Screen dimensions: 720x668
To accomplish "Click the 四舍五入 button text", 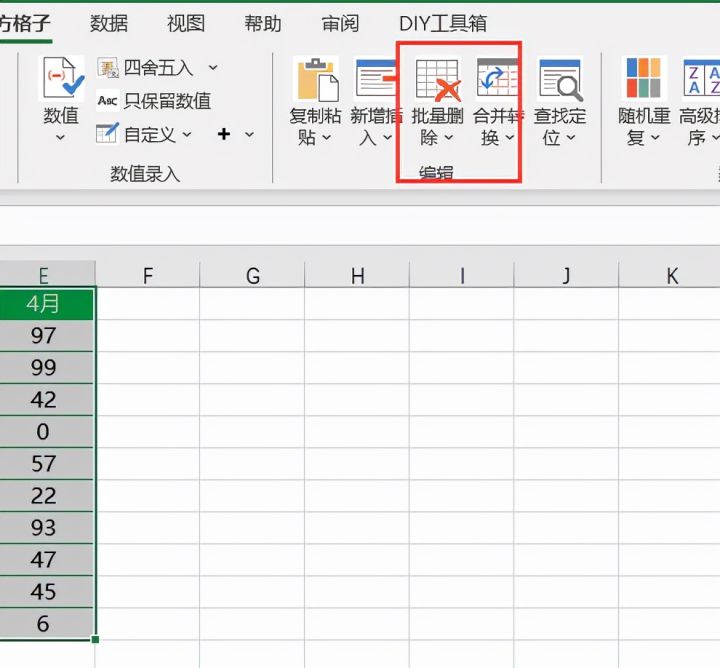I will (x=158, y=68).
